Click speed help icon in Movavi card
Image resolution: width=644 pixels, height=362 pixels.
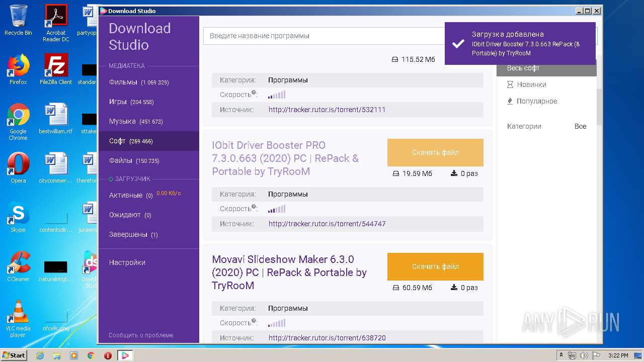[x=254, y=321]
